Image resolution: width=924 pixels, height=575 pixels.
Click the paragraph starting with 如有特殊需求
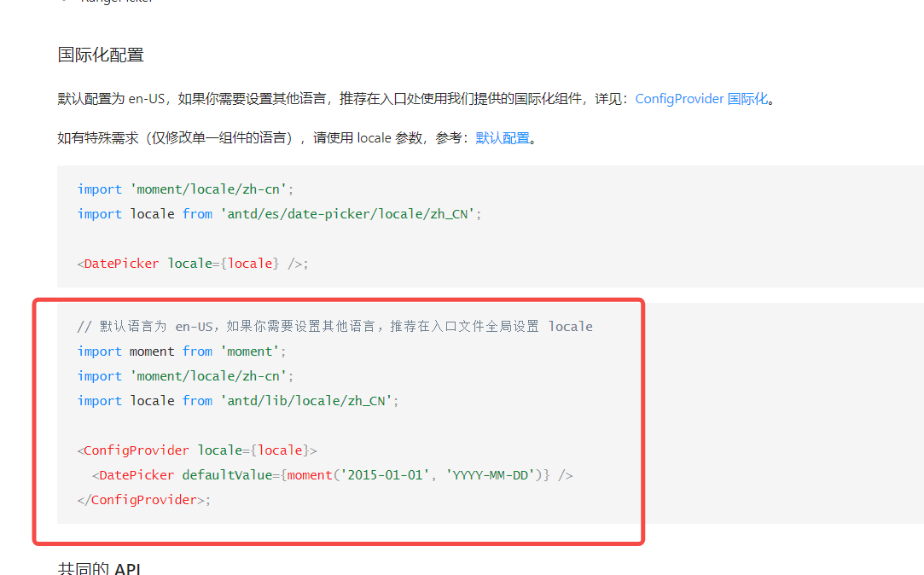click(298, 138)
